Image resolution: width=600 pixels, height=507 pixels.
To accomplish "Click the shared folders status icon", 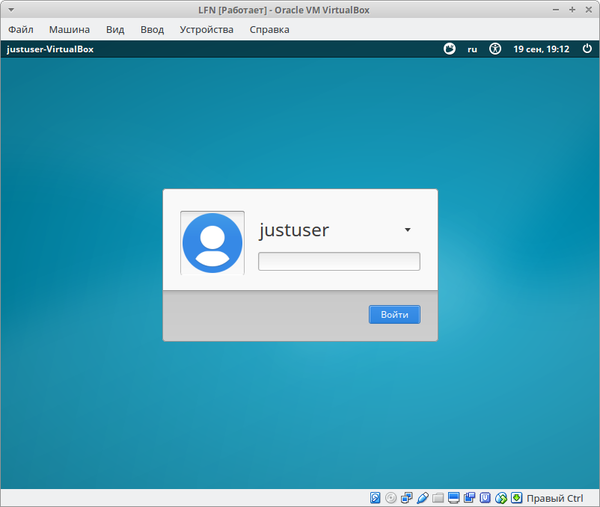I will pos(438,497).
